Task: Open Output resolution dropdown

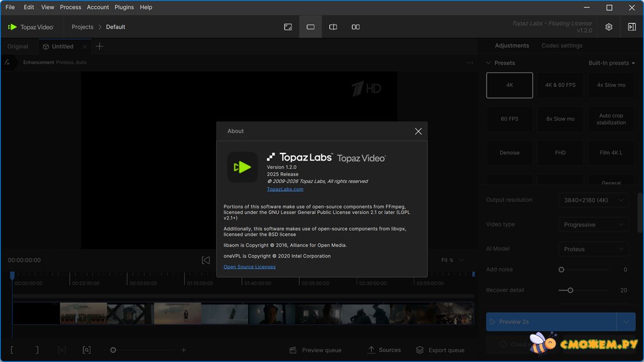Action: (x=594, y=200)
